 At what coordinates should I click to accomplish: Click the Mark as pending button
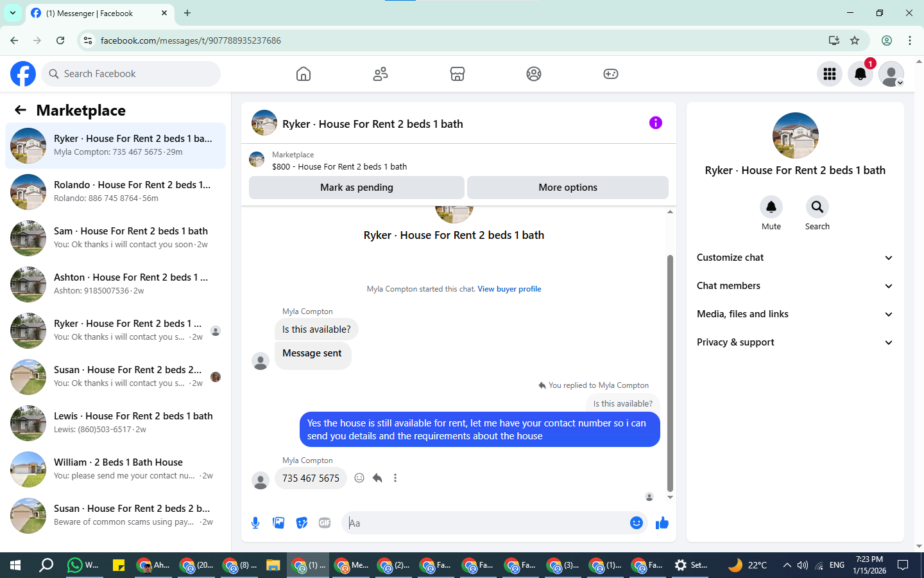coord(357,188)
